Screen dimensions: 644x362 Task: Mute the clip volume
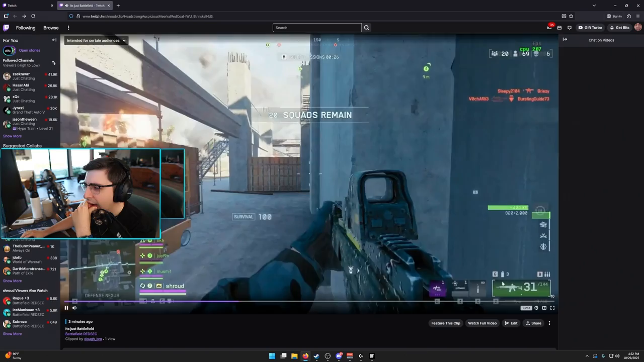tap(74, 308)
